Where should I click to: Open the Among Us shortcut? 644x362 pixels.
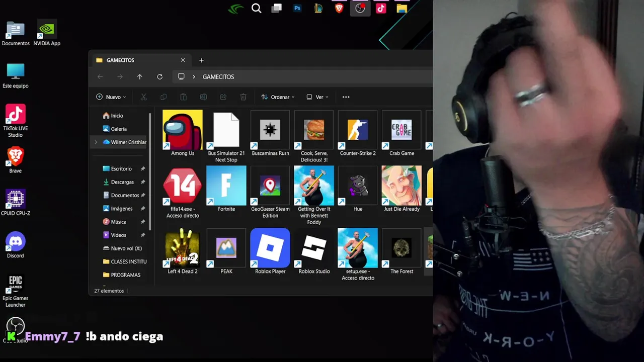182,132
